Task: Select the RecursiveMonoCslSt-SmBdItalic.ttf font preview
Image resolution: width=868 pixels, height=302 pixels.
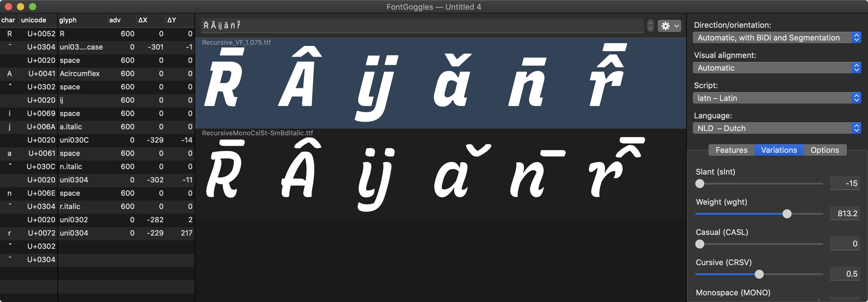Action: tap(440, 174)
